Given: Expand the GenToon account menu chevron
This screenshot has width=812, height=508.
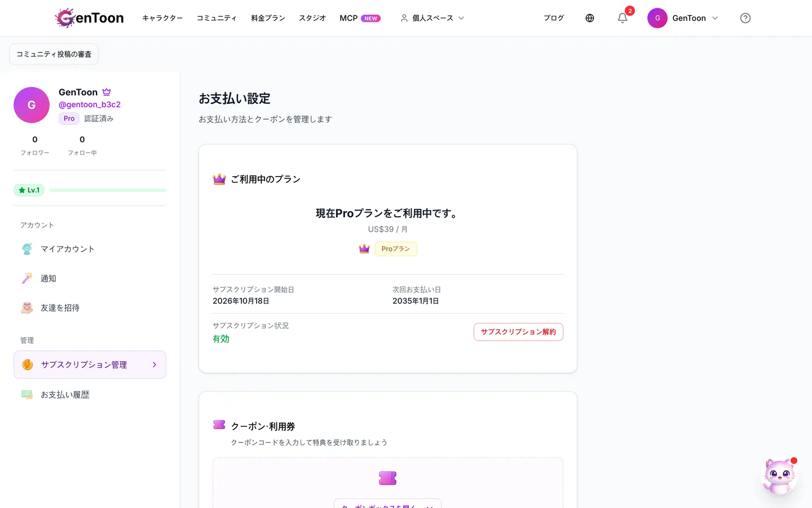Looking at the screenshot, I should click(715, 18).
